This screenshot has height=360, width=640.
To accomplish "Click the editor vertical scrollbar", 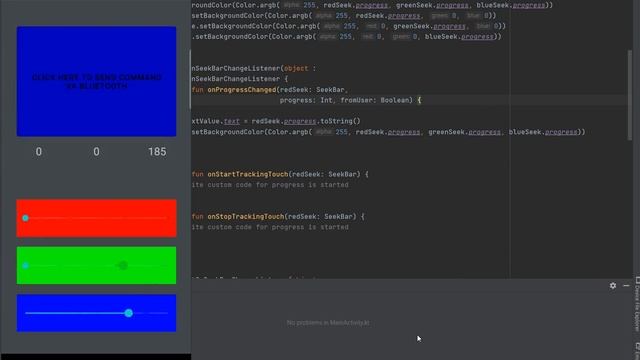I will pyautogui.click(x=630, y=95).
